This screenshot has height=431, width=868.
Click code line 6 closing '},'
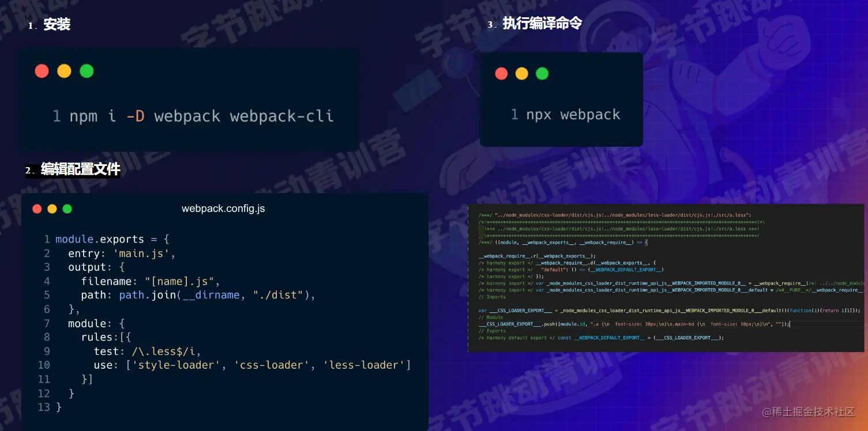74,309
